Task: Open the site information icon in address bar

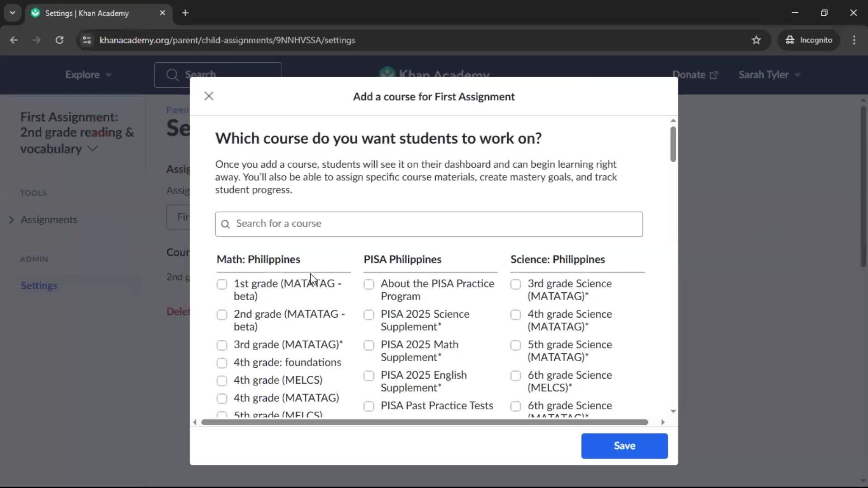Action: [x=86, y=40]
